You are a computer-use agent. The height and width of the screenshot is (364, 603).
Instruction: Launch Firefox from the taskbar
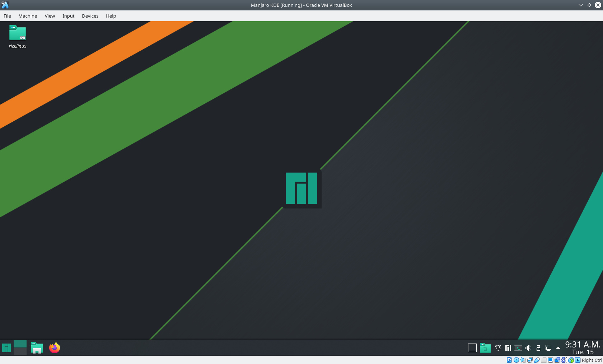(x=55, y=347)
